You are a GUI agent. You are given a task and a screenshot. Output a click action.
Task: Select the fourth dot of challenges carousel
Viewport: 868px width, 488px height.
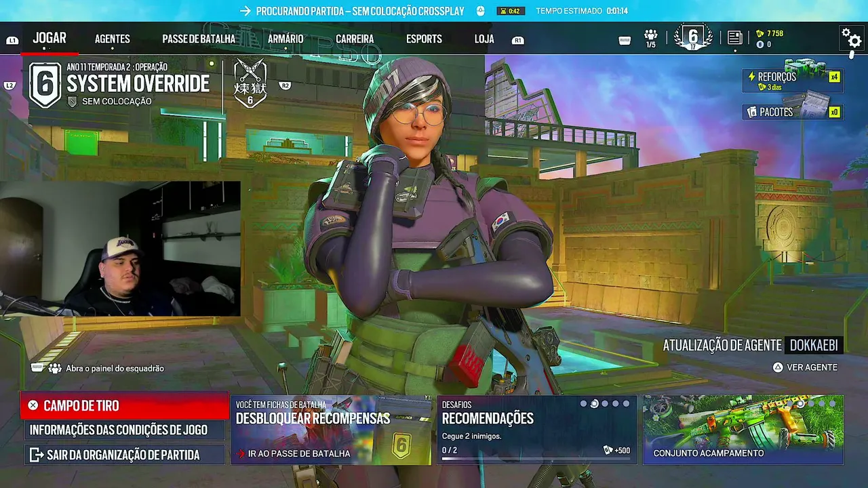616,404
